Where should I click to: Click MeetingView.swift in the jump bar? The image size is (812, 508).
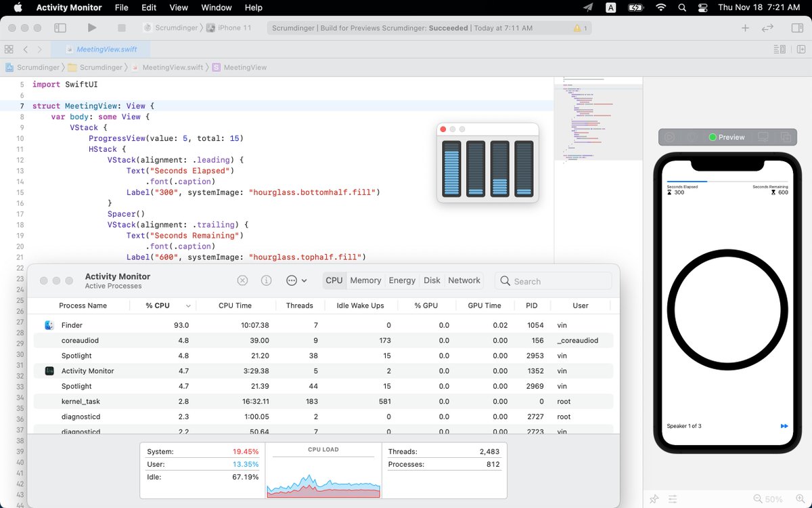point(167,67)
